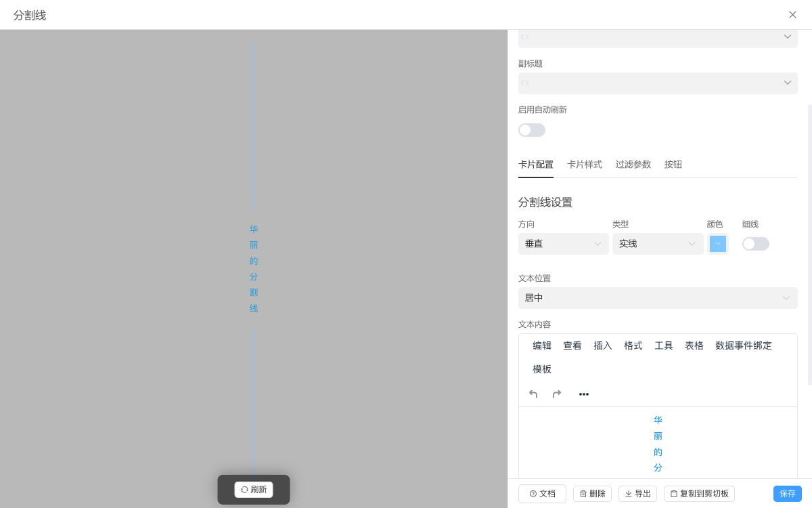This screenshot has width=812, height=508.
Task: Click the 保存 save button
Action: [x=787, y=494]
